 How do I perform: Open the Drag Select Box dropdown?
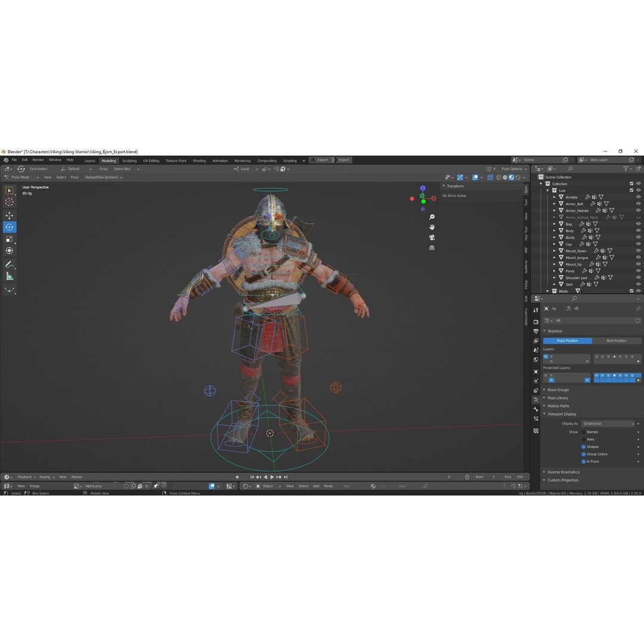126,169
